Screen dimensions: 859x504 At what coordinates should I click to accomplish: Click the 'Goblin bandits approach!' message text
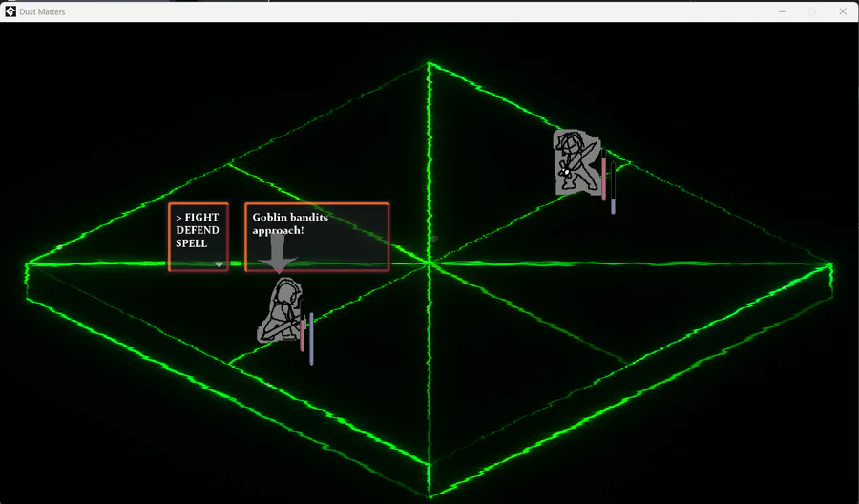290,223
